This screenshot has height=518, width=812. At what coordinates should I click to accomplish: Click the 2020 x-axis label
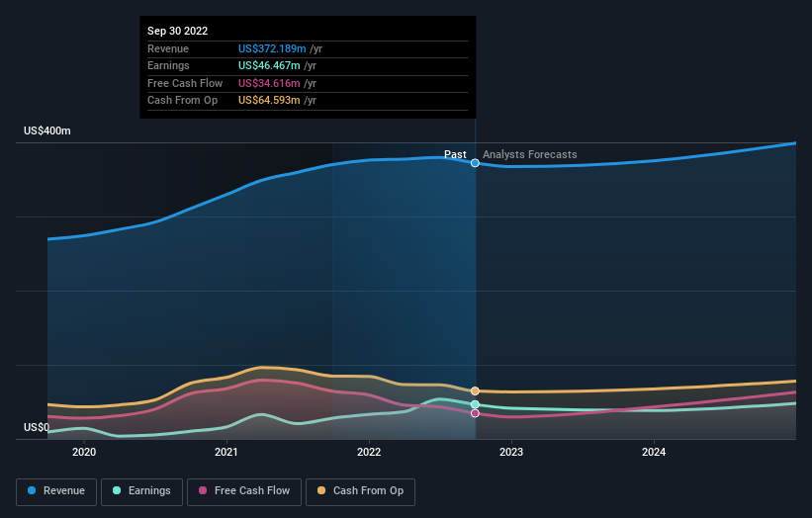[84, 452]
